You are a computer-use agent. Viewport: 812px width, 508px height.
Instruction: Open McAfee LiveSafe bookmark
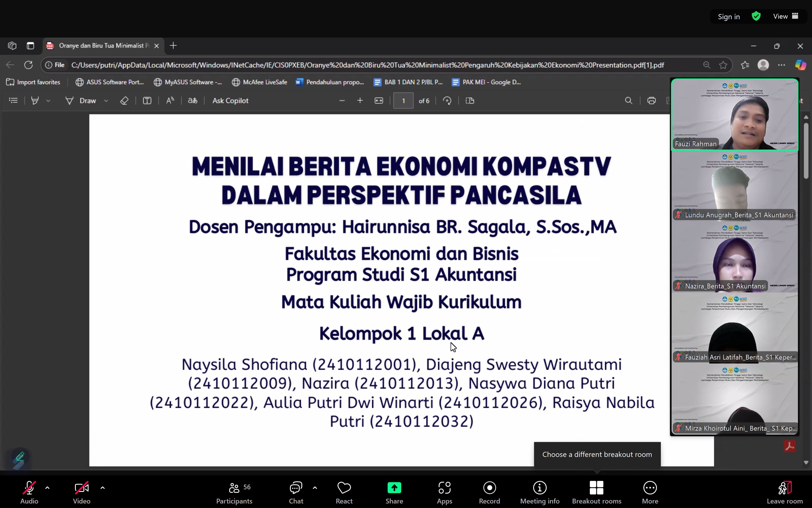coord(259,82)
